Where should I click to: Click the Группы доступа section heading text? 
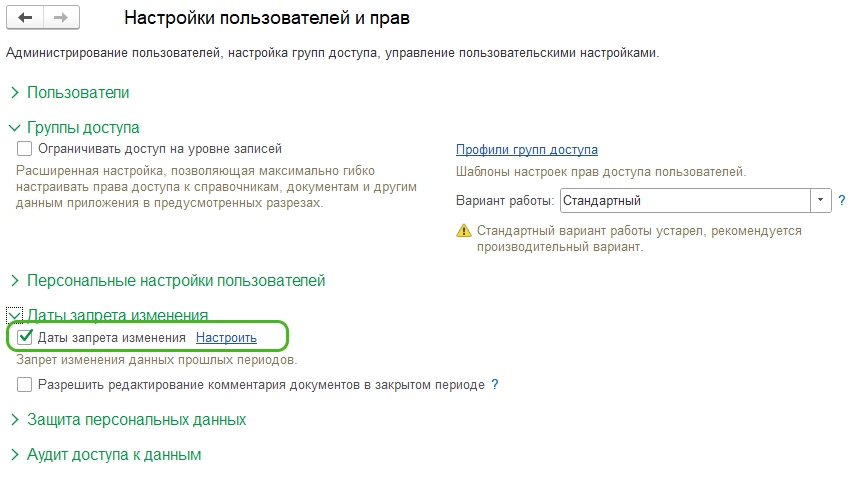coord(83,128)
